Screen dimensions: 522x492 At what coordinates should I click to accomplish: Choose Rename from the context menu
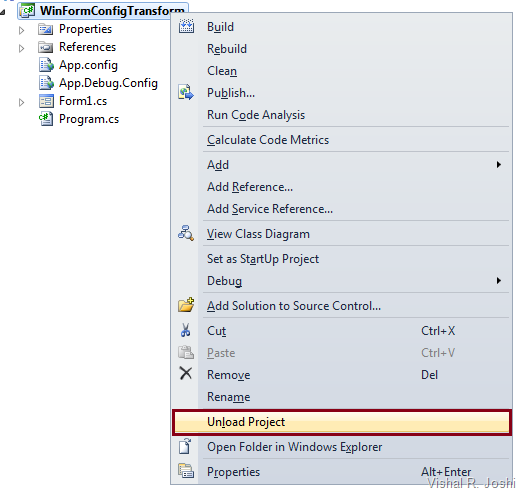342,397
